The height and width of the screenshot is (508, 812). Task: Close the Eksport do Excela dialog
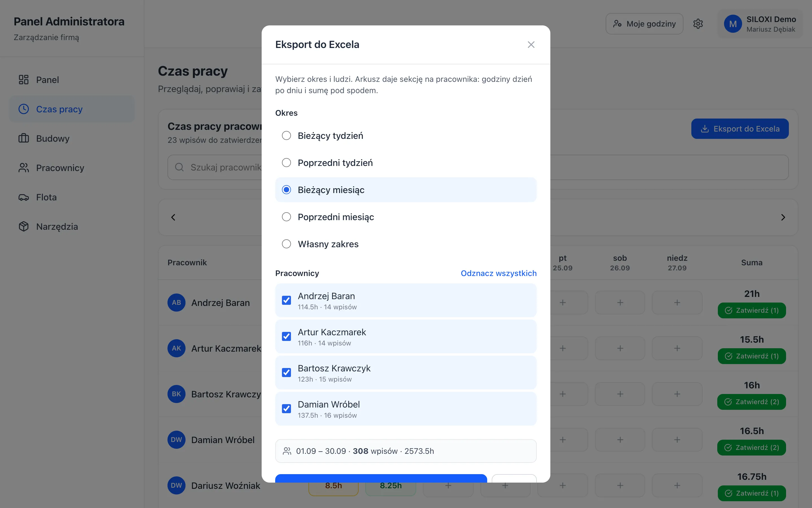531,44
